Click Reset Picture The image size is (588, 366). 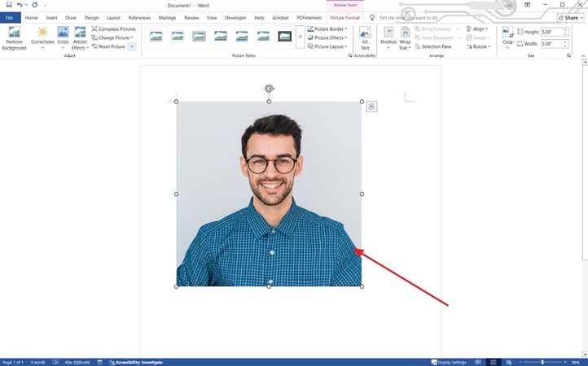(108, 46)
